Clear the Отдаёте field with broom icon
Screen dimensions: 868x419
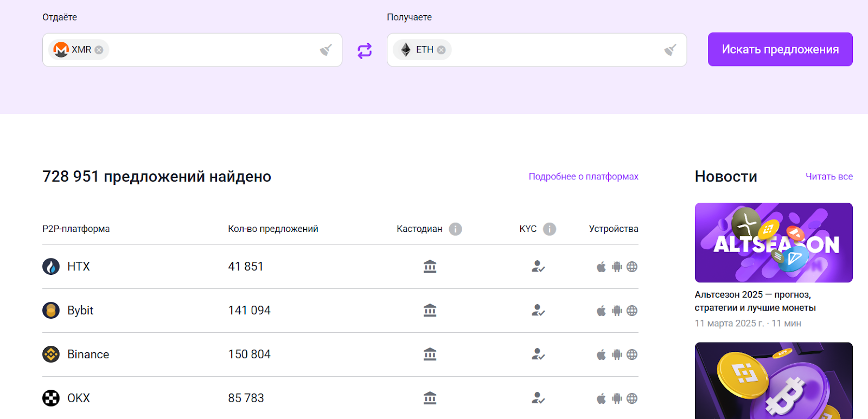coord(325,50)
